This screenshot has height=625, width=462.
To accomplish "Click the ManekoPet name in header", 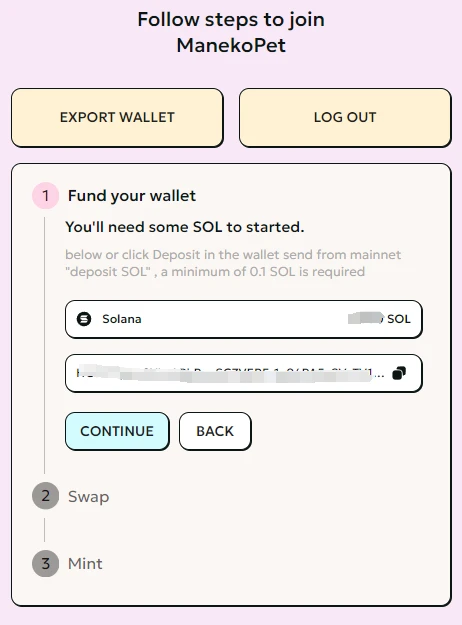I will (231, 45).
